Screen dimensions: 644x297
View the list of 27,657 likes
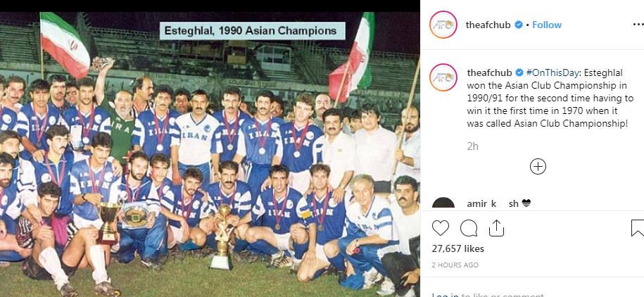coord(457,248)
